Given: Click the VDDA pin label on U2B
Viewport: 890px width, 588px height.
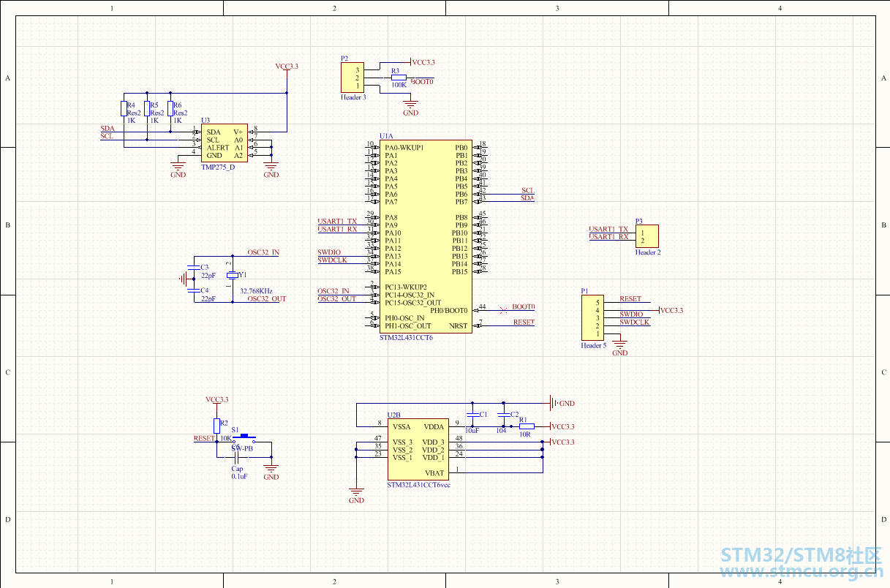Looking at the screenshot, I should (x=434, y=426).
